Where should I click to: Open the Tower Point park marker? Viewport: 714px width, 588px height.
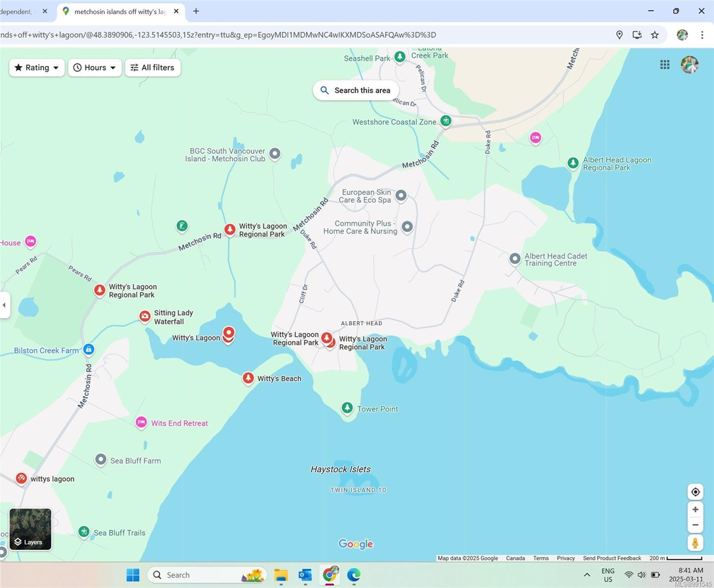click(x=347, y=408)
